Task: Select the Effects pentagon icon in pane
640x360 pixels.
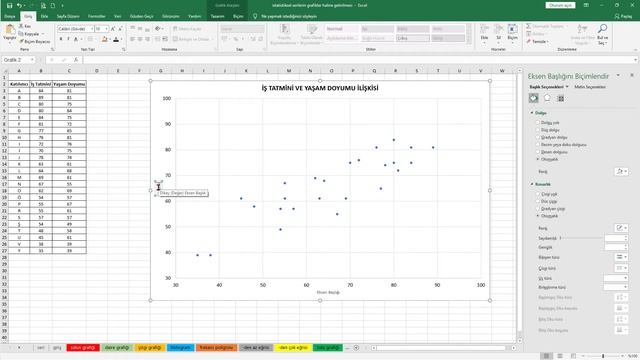Action: point(547,98)
